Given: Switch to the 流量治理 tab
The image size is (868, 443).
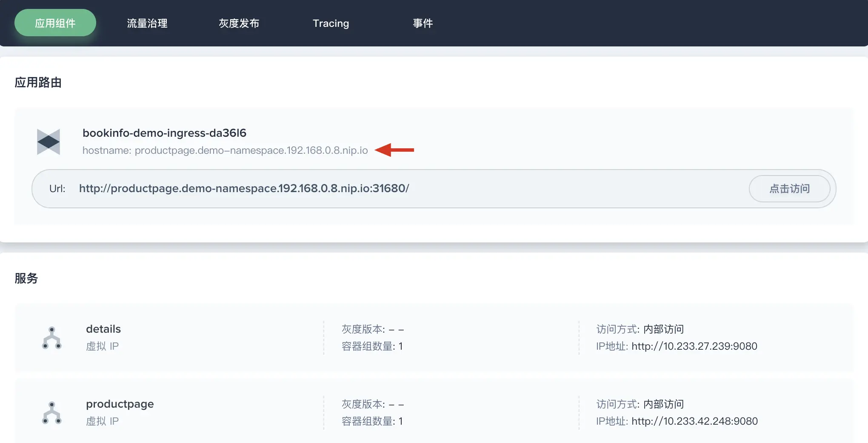Looking at the screenshot, I should click(147, 23).
